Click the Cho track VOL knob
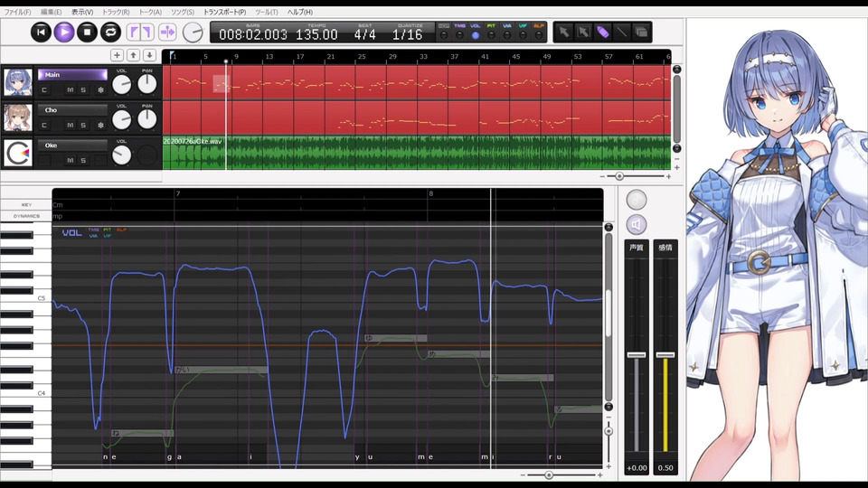868x488 pixels. click(x=122, y=119)
